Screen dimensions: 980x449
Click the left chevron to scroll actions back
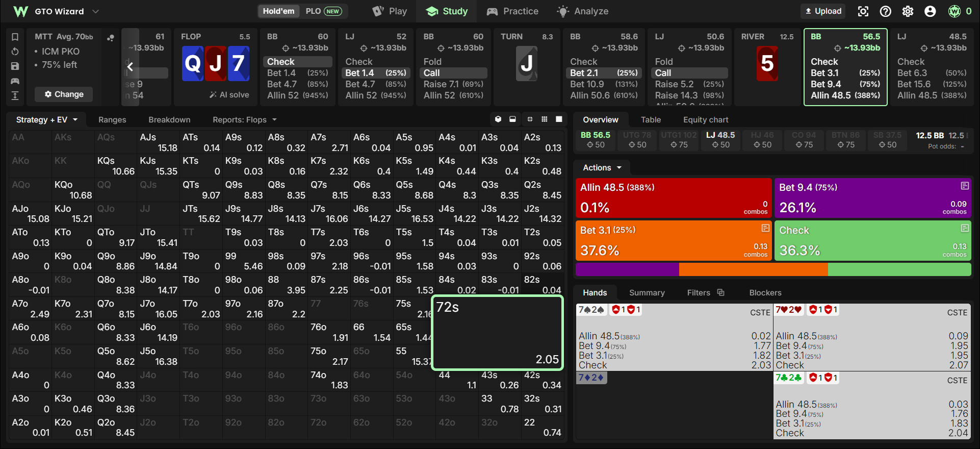coord(130,66)
